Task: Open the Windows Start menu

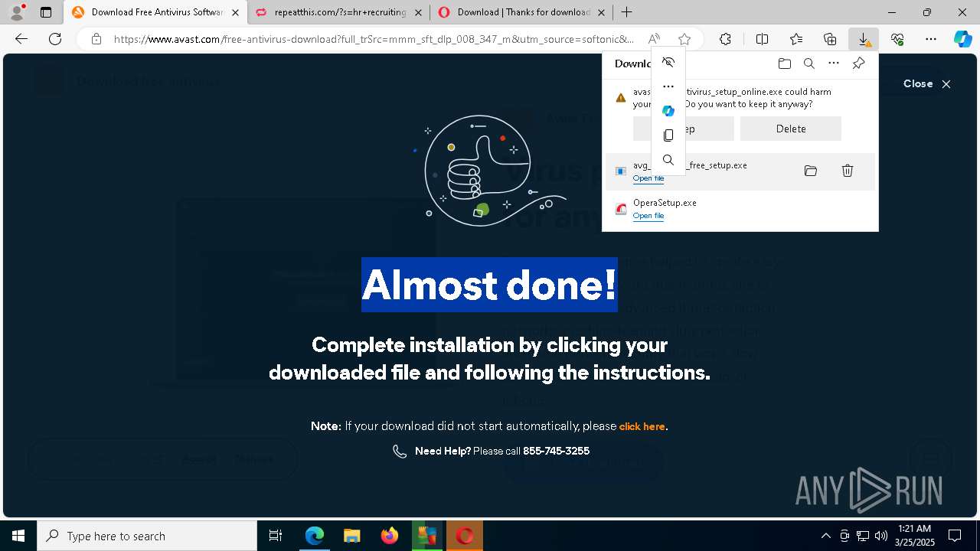Action: point(18,536)
